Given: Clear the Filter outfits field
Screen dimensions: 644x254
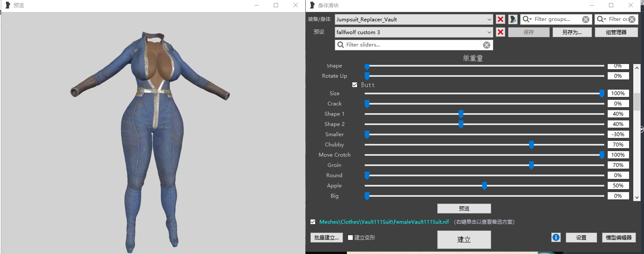Looking at the screenshot, I should [632, 19].
